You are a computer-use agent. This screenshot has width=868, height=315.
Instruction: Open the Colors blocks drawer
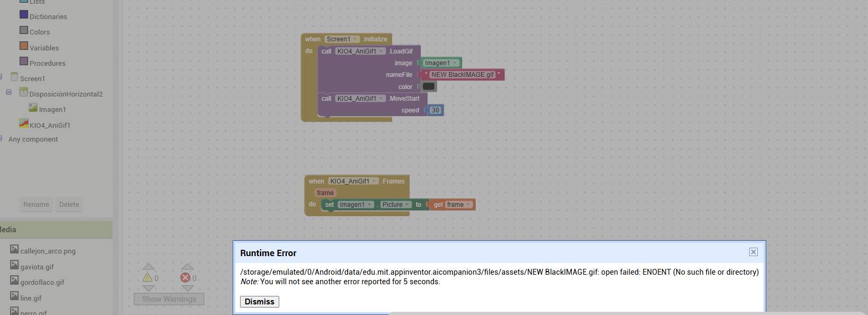point(39,32)
